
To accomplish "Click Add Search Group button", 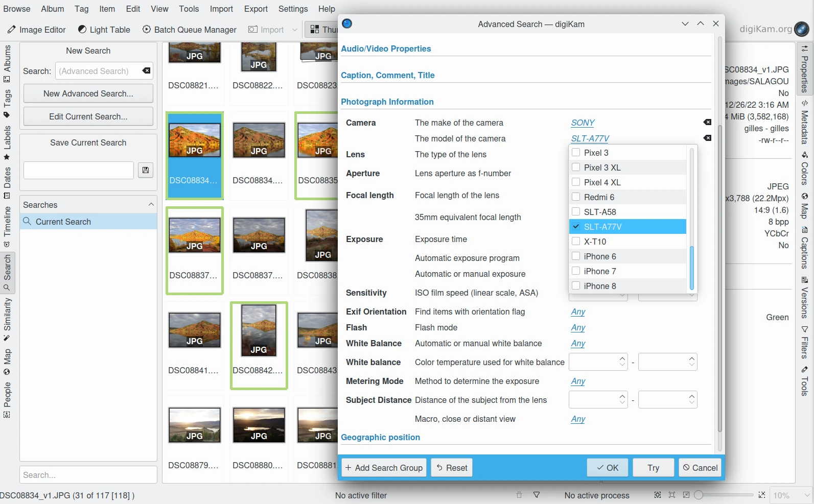I will [384, 468].
